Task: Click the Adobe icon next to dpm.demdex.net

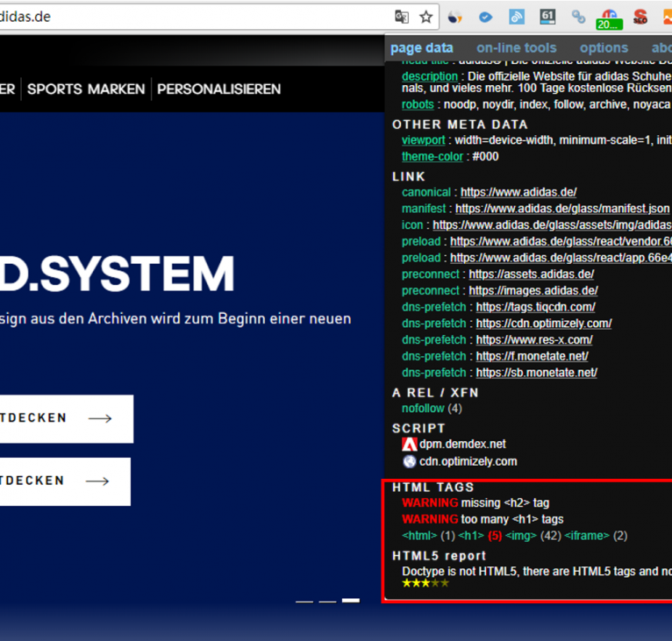Action: (x=409, y=445)
